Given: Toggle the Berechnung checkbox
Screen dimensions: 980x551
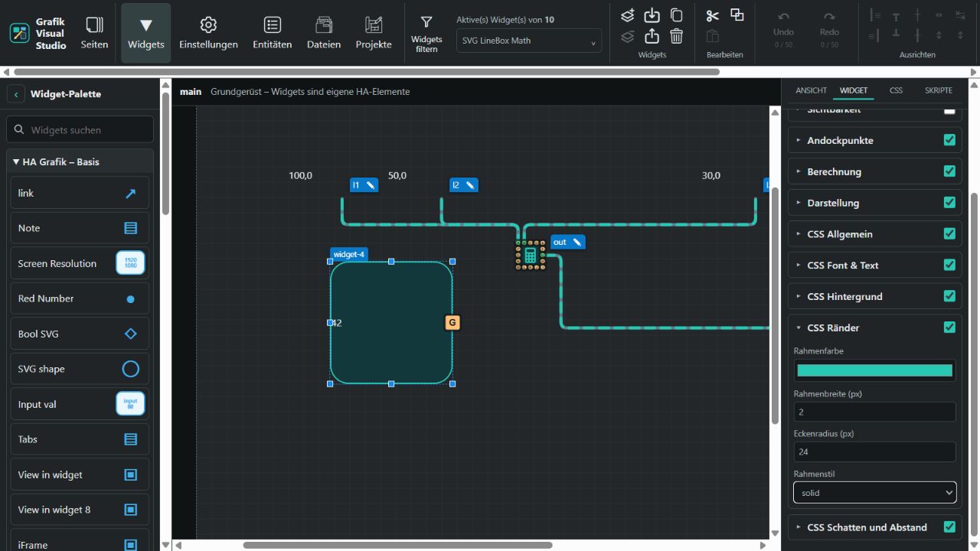Looking at the screenshot, I should (949, 171).
